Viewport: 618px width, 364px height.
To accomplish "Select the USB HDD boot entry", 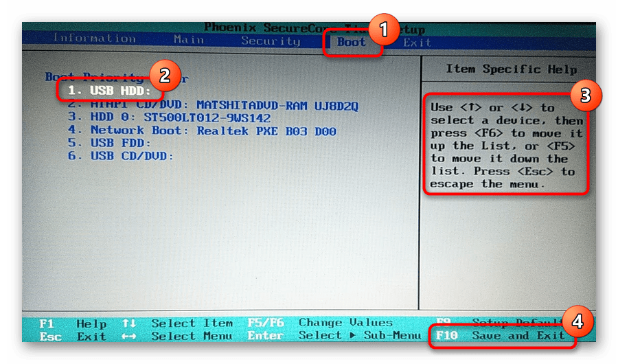I will coord(109,91).
